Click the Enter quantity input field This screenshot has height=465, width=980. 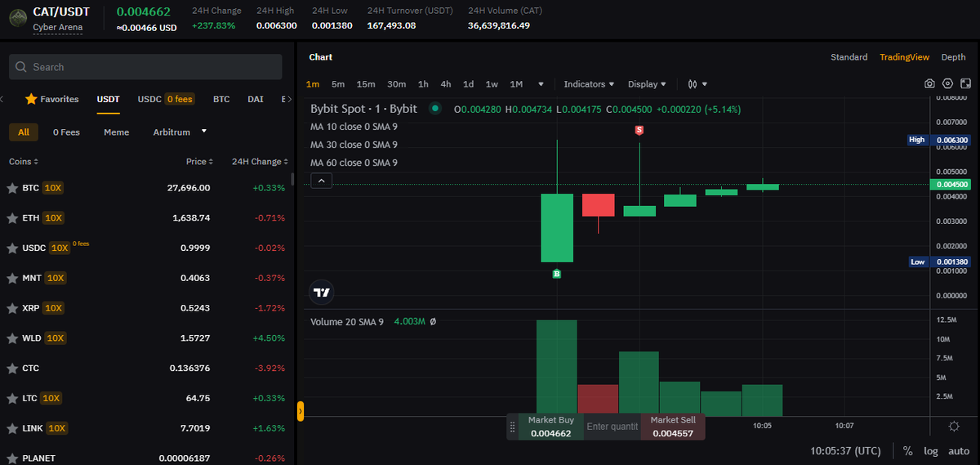pyautogui.click(x=612, y=427)
